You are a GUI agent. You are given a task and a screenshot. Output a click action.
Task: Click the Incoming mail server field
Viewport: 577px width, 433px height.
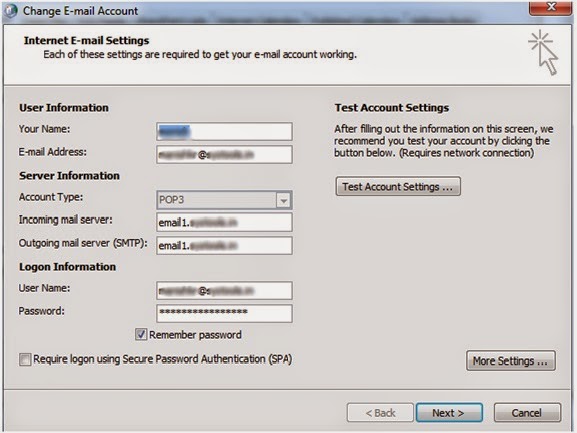pyautogui.click(x=224, y=222)
